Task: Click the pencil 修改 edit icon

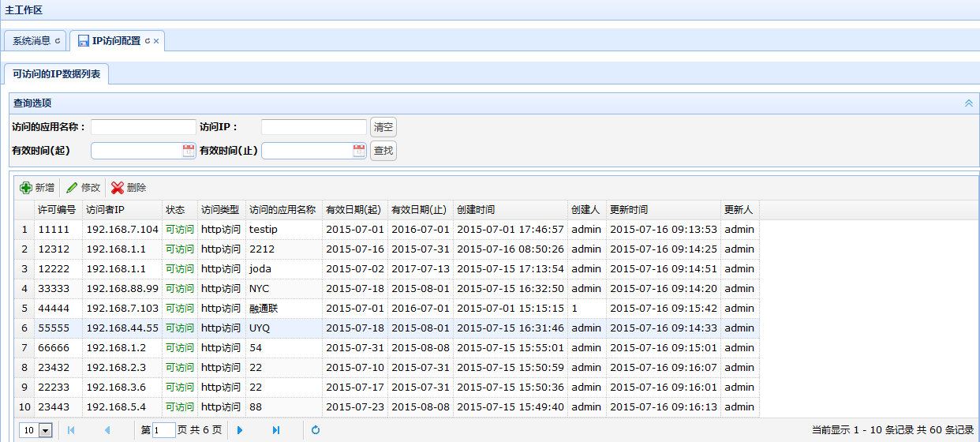Action: 72,188
